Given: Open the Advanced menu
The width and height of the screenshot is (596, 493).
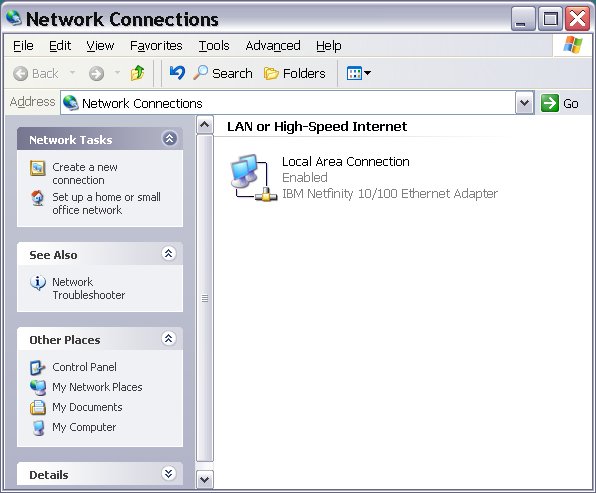Looking at the screenshot, I should 273,46.
